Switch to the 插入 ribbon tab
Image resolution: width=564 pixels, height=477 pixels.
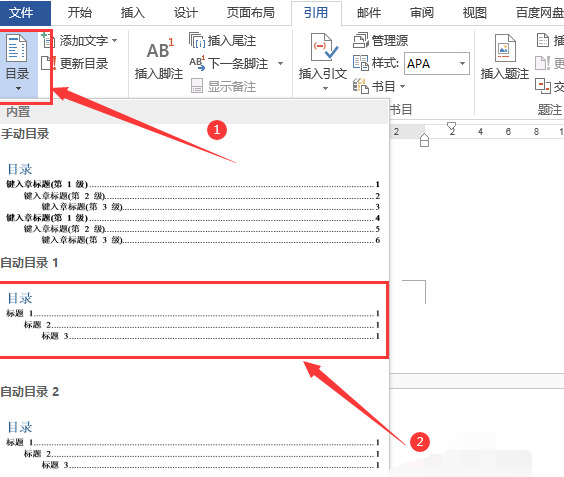132,13
